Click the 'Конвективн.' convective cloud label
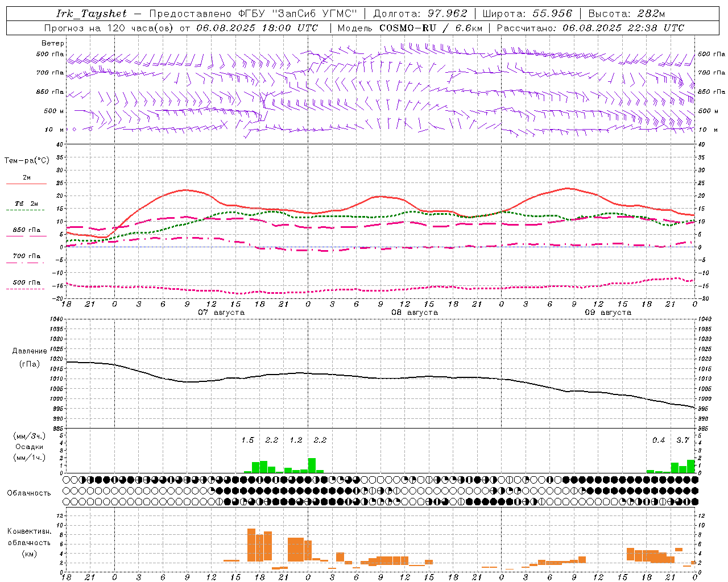The image size is (728, 582). tap(29, 531)
